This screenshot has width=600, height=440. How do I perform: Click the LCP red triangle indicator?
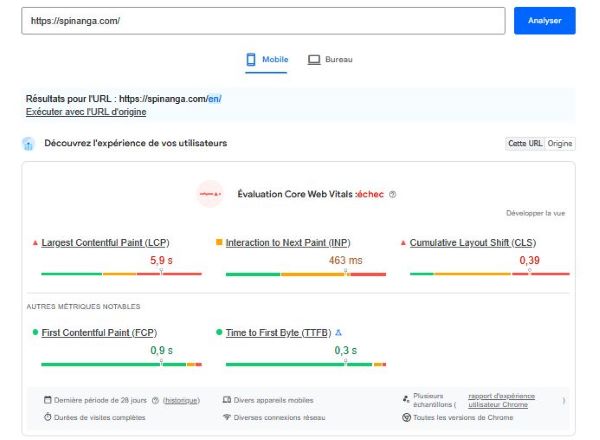pos(35,243)
